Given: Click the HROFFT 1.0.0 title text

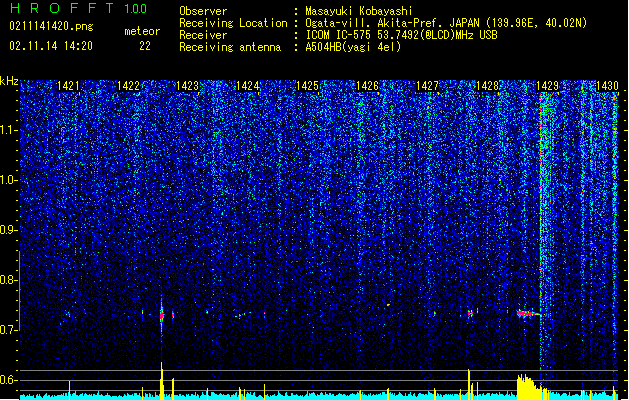Looking at the screenshot, I should [79, 8].
